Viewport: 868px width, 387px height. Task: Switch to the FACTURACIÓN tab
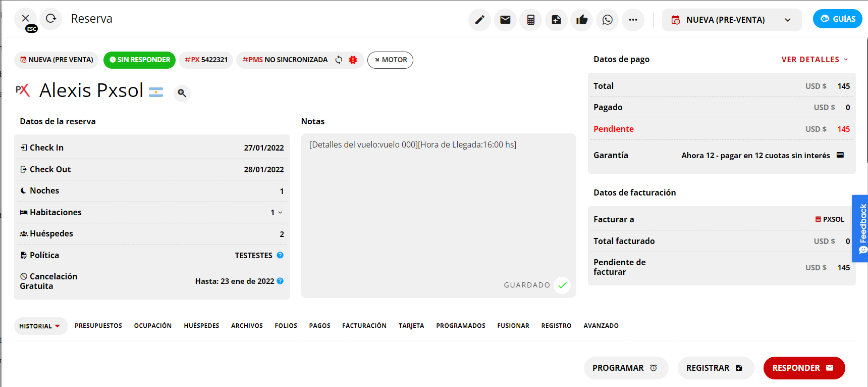coord(364,326)
